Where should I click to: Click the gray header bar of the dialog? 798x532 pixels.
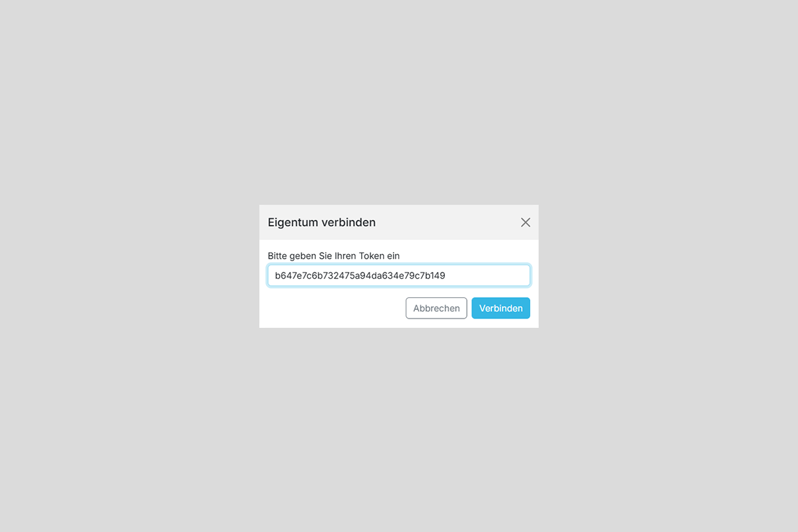pos(446,222)
